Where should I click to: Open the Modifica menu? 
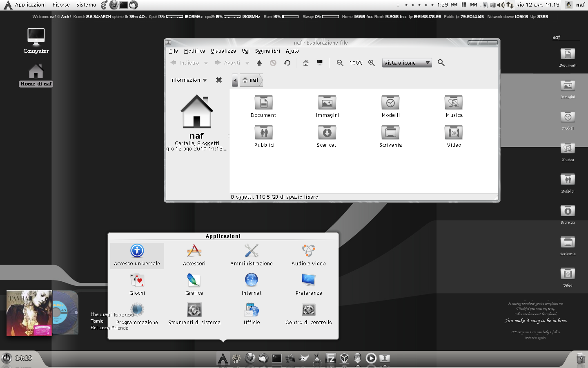point(194,51)
